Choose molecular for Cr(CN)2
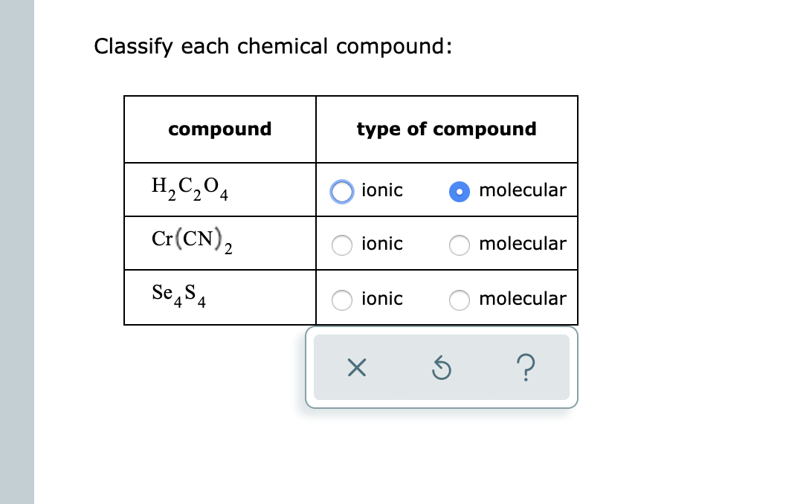The height and width of the screenshot is (504, 812). 460,245
